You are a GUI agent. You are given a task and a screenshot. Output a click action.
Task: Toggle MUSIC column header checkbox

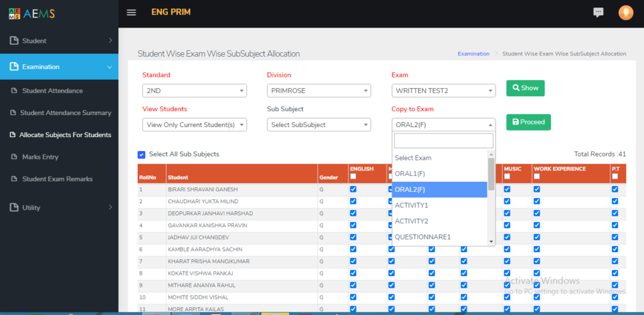508,177
